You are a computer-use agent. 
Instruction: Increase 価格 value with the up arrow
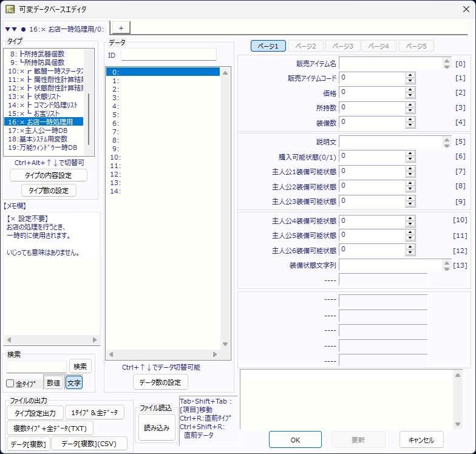tap(410, 89)
